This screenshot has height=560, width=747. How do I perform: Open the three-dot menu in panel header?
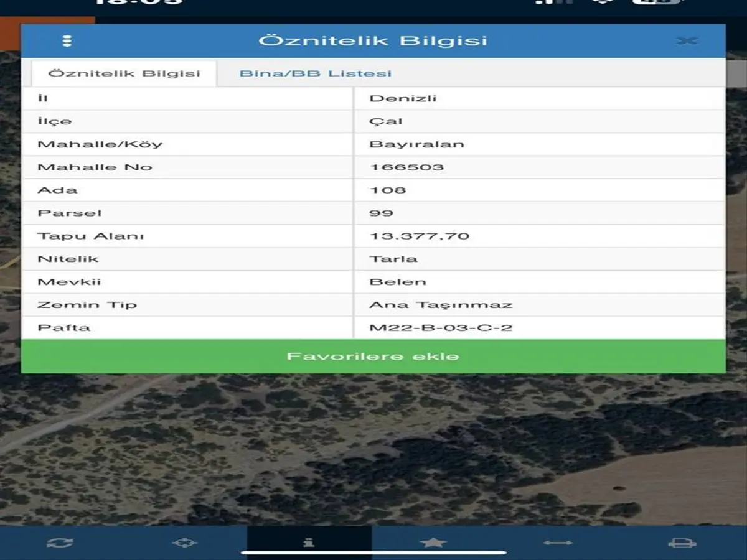pos(67,41)
